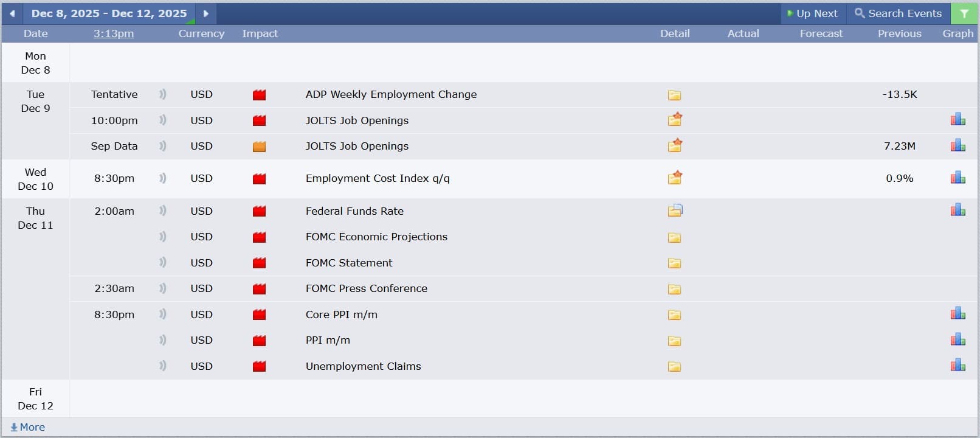Select the FOMC Economic Projections event row

click(x=376, y=237)
